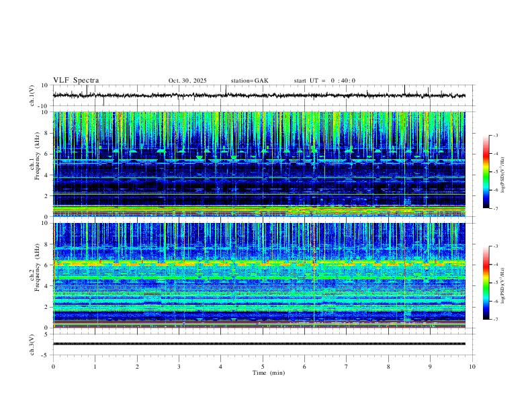Click the "6" kHz tick on ch.1 frequency axis
Viewport: 532px width, 411px height.
coord(47,154)
